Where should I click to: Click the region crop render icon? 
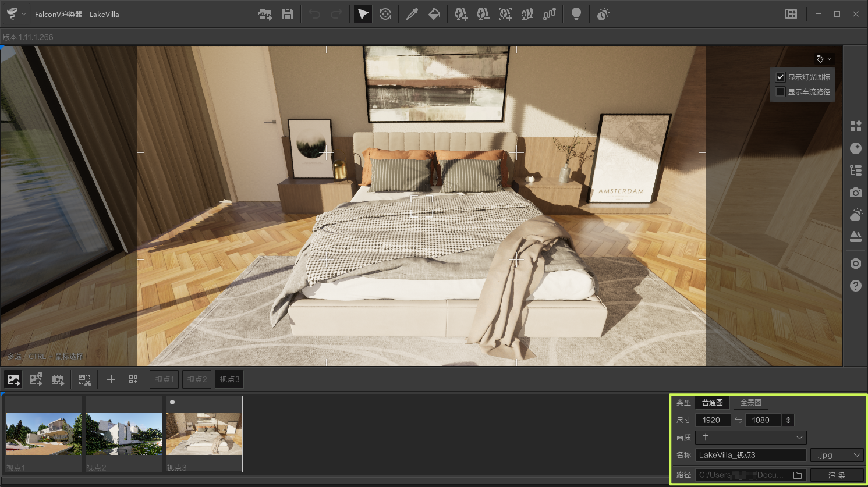point(85,380)
